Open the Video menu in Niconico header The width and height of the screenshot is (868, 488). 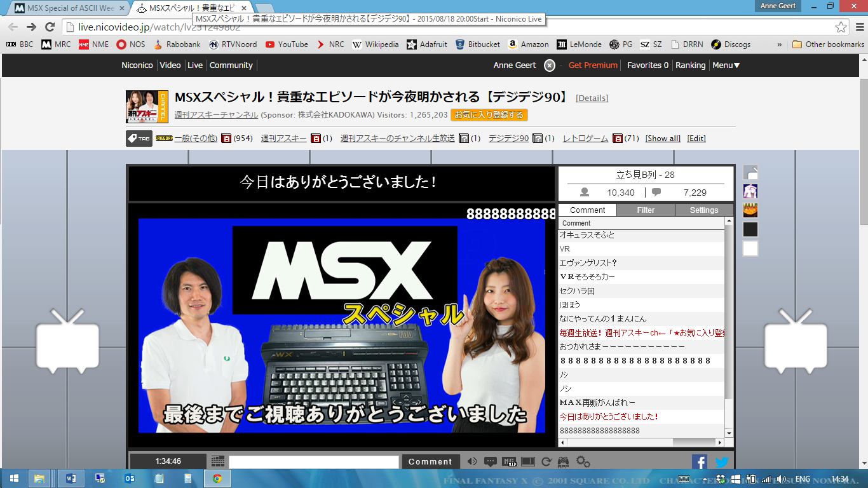point(170,65)
